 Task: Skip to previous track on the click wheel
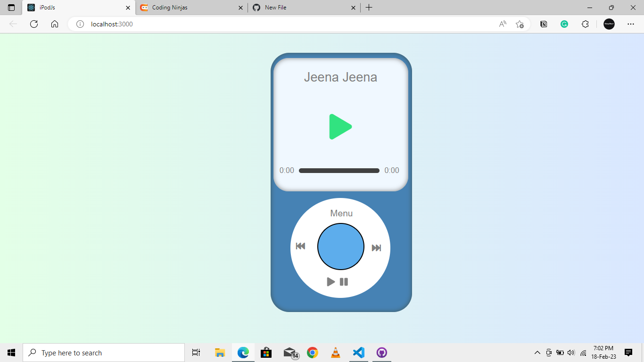pos(301,246)
